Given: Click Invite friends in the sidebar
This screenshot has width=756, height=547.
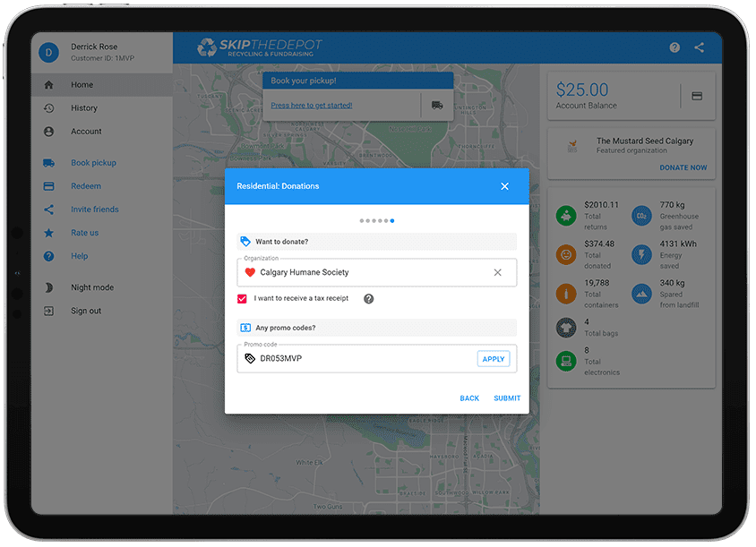Looking at the screenshot, I should (94, 209).
